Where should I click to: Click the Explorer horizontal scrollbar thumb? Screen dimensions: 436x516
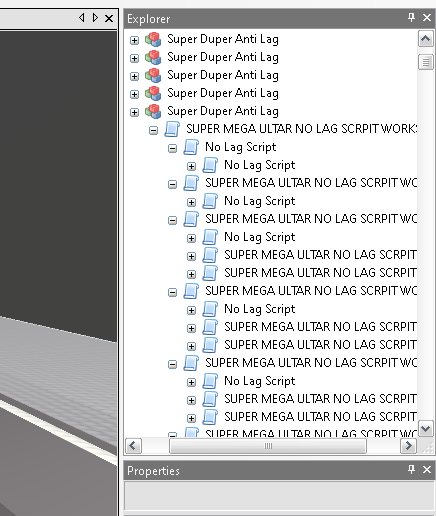(x=268, y=446)
